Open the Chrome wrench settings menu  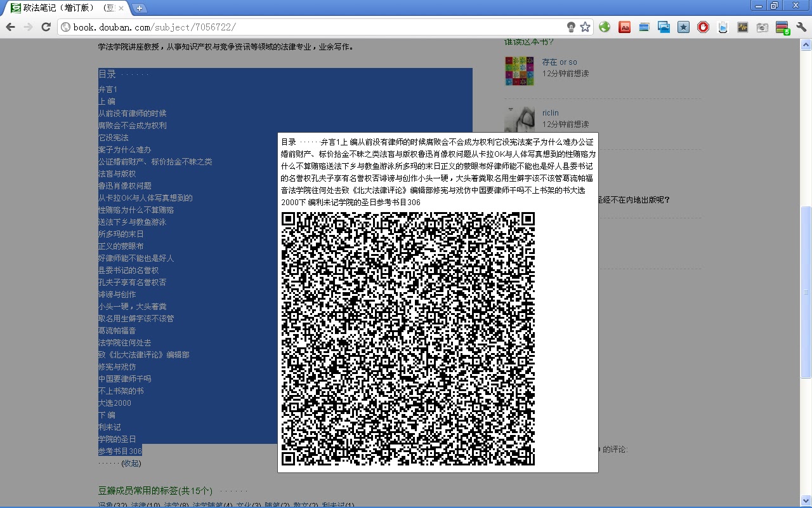click(x=801, y=27)
